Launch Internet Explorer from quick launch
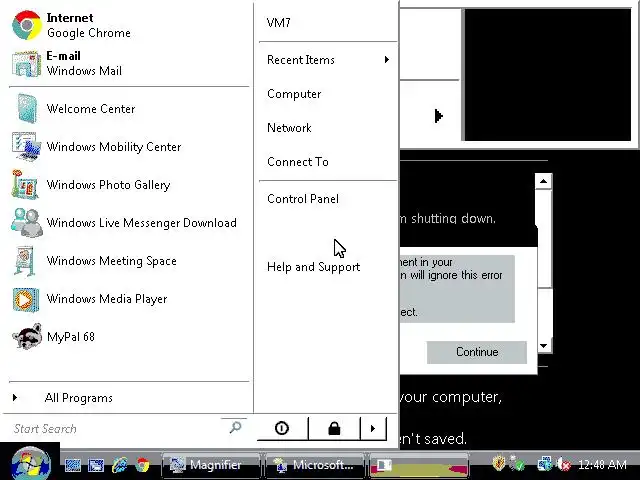Viewport: 640px width, 480px height. [120, 465]
